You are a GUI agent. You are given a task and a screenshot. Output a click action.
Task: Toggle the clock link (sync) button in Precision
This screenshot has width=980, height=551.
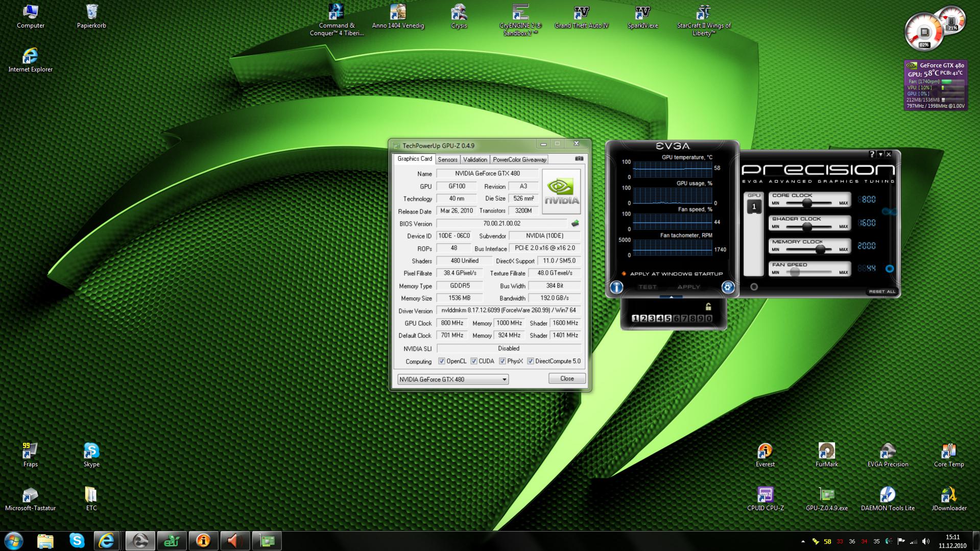coord(889,211)
